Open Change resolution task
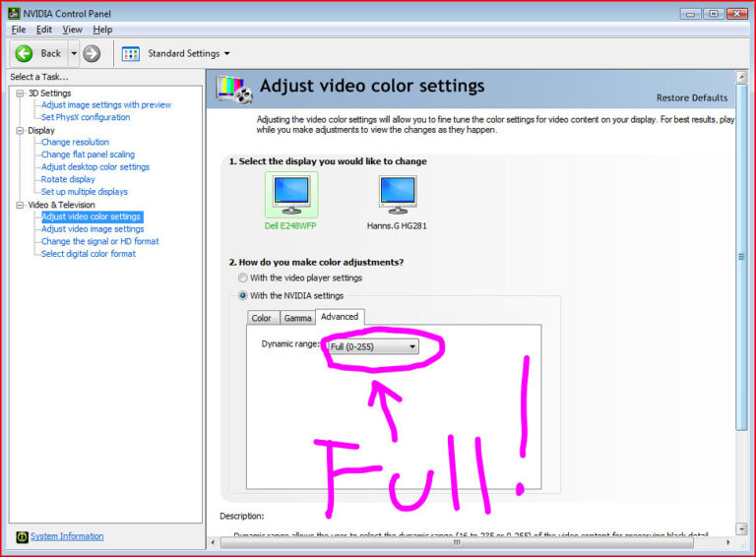The height and width of the screenshot is (557, 756). [x=75, y=142]
